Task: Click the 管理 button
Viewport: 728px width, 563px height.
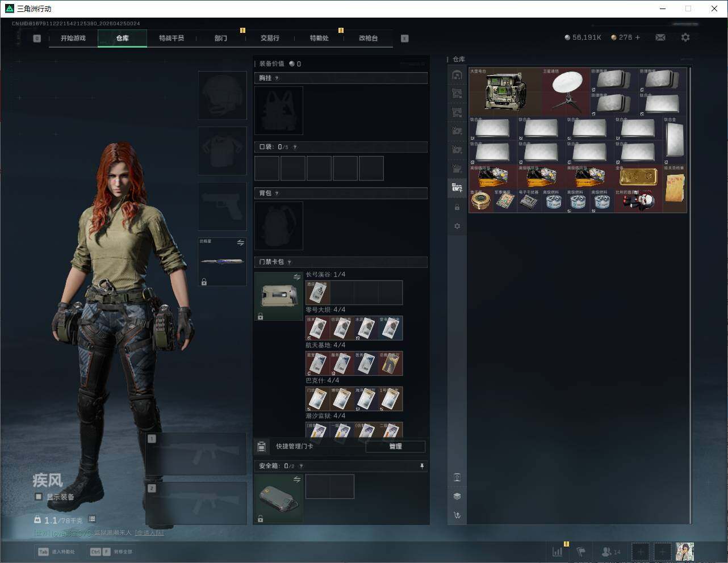Action: coord(395,447)
